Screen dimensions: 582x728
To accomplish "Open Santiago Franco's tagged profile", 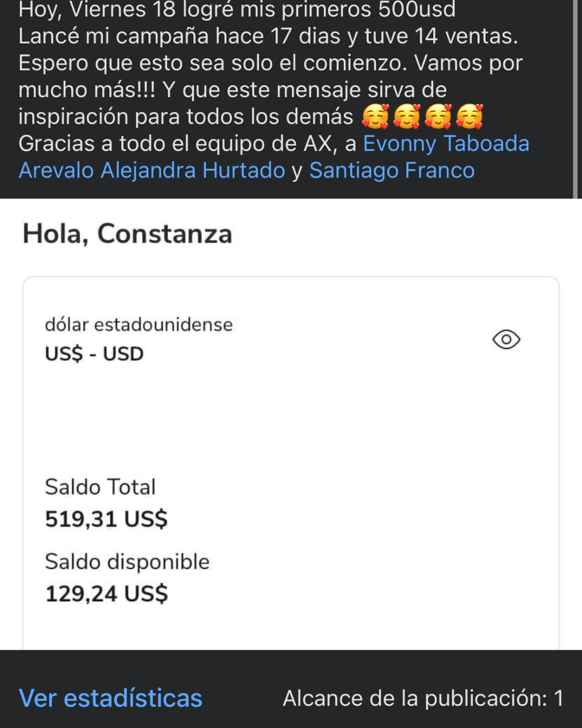I will pyautogui.click(x=392, y=171).
